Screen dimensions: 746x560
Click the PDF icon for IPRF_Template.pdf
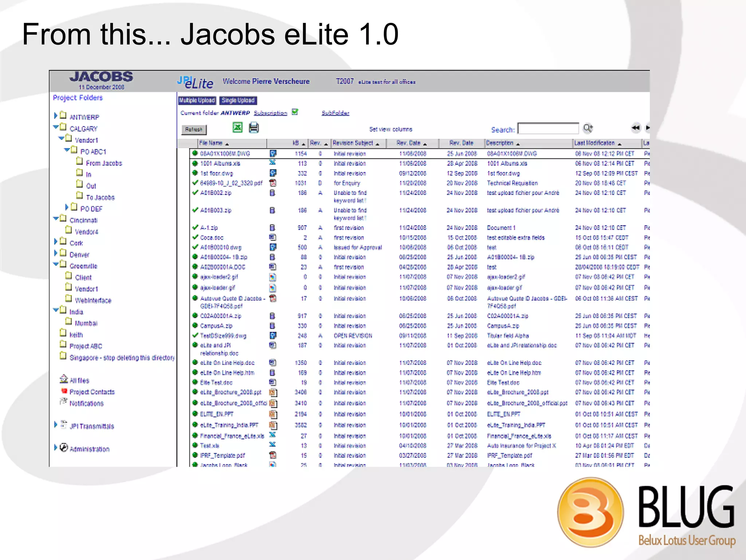273,455
